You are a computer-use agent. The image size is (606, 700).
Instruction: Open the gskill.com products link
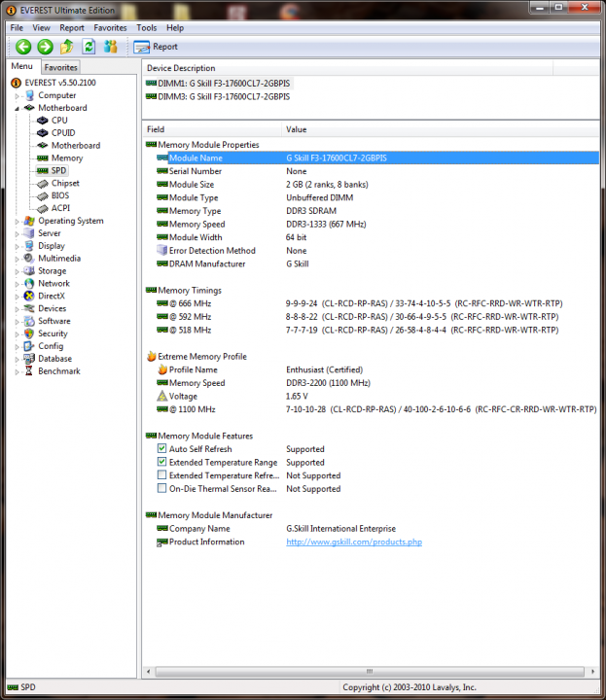tap(354, 542)
